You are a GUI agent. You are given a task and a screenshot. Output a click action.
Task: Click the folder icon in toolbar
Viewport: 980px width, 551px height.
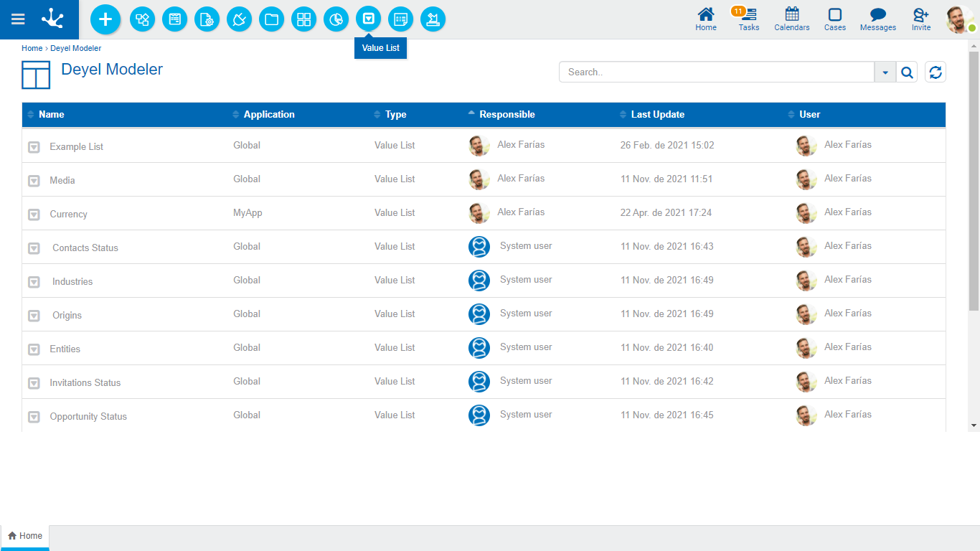click(271, 19)
